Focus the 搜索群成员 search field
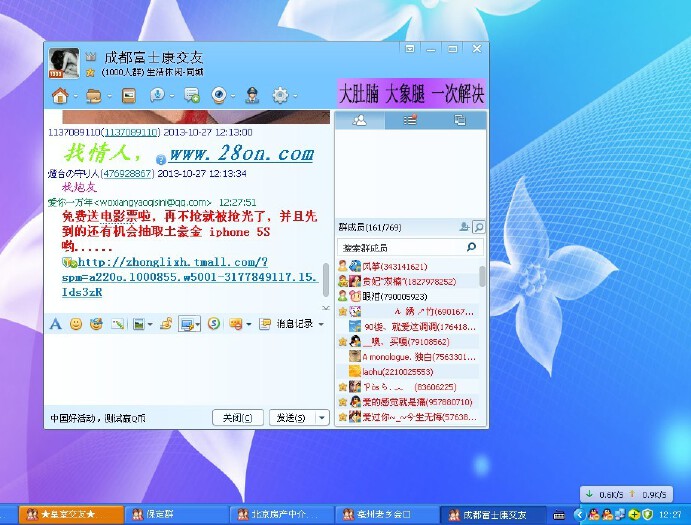This screenshot has height=525, width=691. (403, 247)
